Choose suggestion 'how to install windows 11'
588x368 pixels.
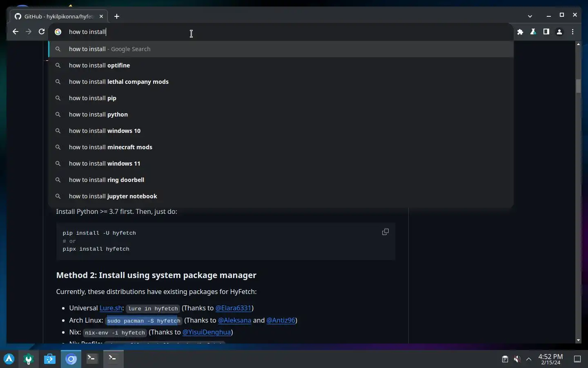(281, 164)
